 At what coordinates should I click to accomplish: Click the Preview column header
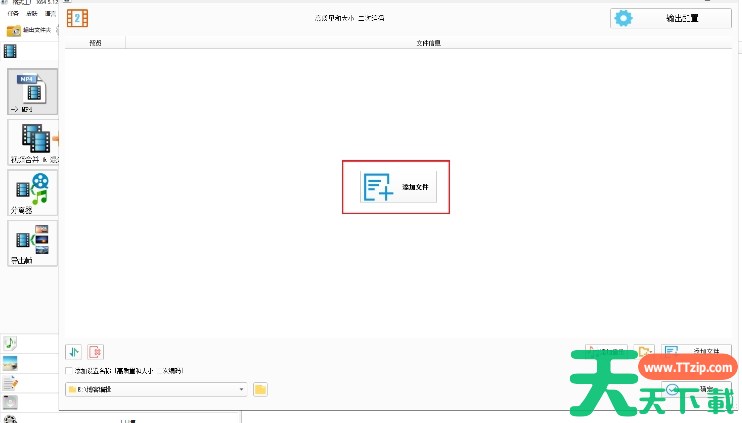(x=95, y=43)
